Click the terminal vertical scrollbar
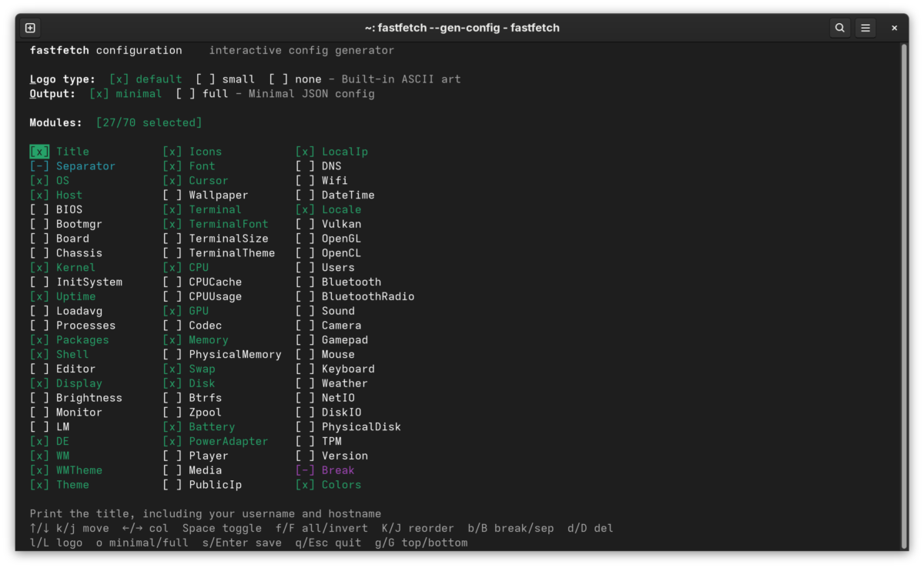The width and height of the screenshot is (924, 568). click(x=904, y=296)
